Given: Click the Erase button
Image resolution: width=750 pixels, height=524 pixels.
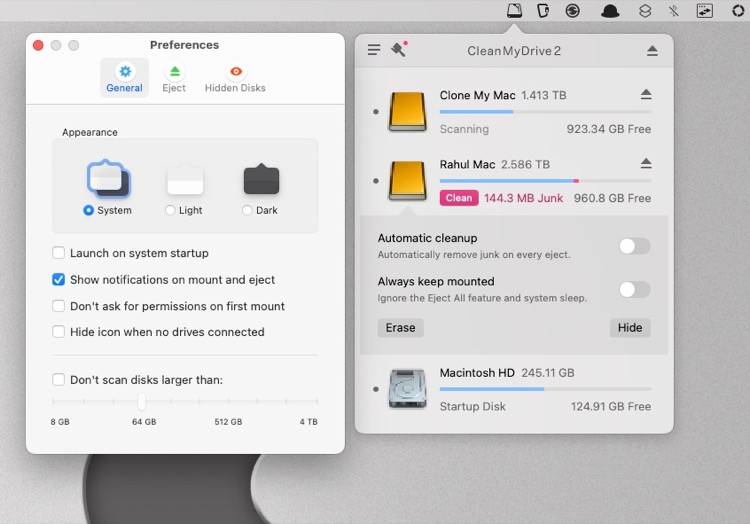Looking at the screenshot, I should tap(400, 328).
